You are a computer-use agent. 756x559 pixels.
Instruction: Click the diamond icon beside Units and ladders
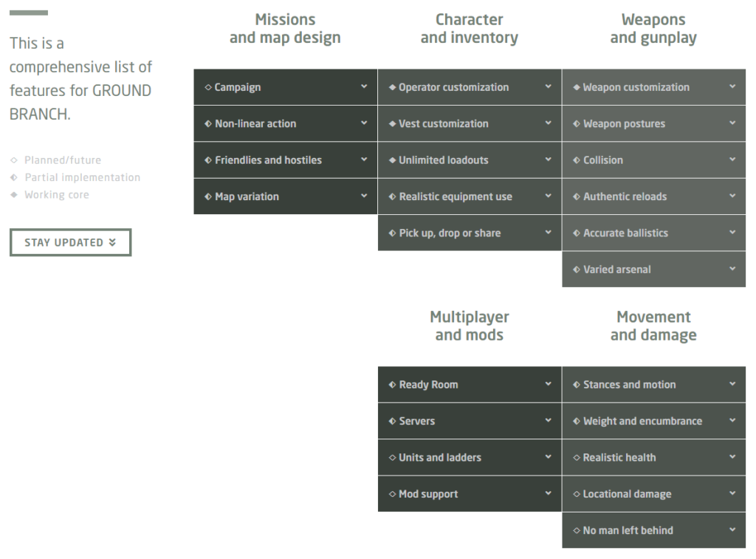393,458
